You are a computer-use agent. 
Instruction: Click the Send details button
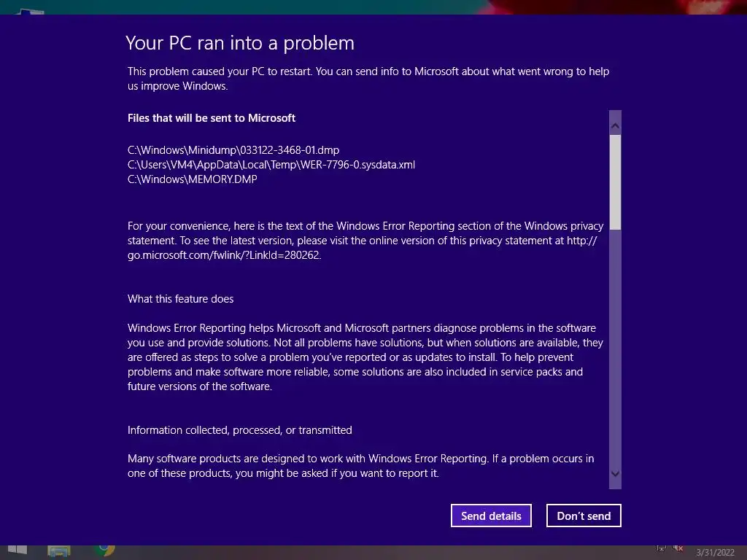[491, 516]
